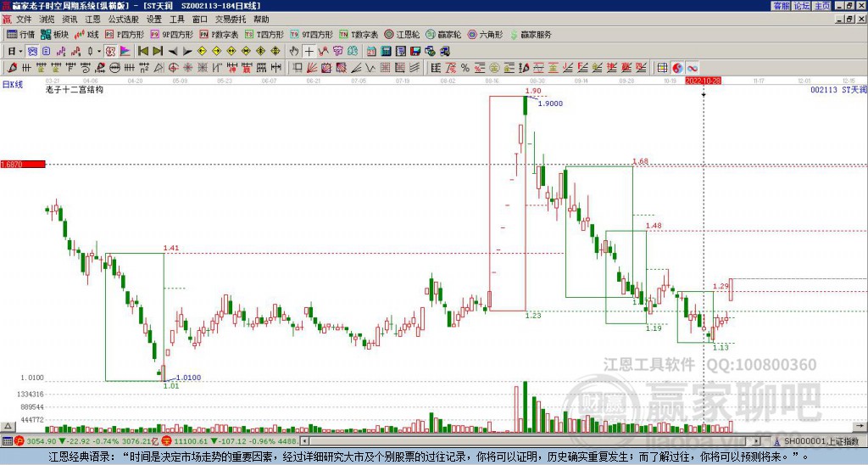Open the T四方形 tool
The height and width of the screenshot is (465, 868).
(x=264, y=34)
